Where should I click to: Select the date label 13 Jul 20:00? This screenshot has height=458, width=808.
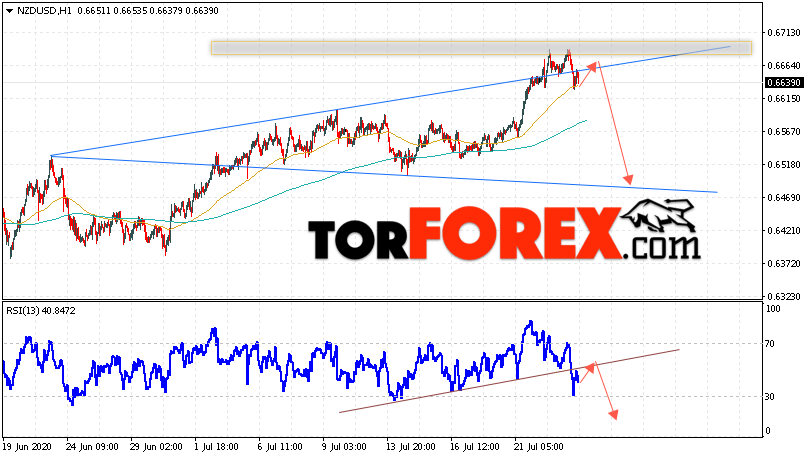click(411, 446)
